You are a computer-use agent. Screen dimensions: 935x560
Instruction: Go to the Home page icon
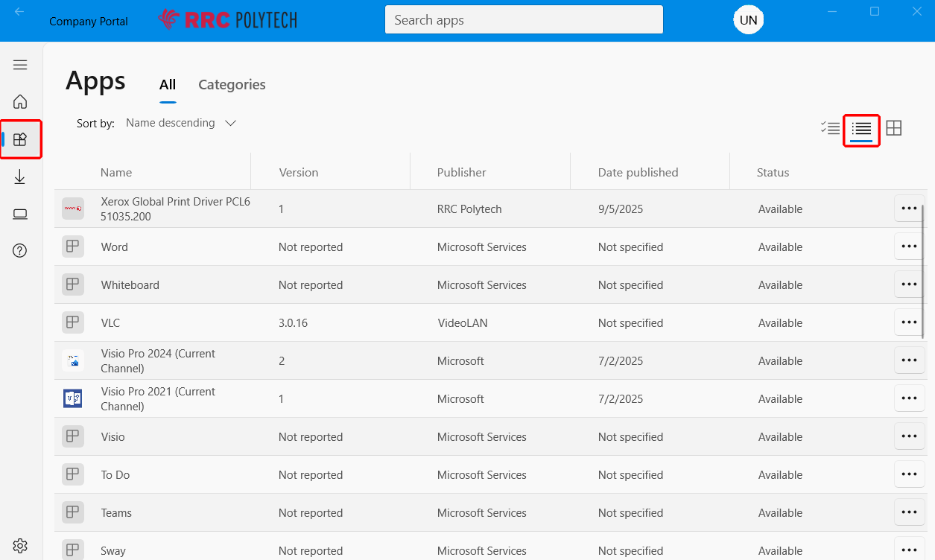coord(20,101)
